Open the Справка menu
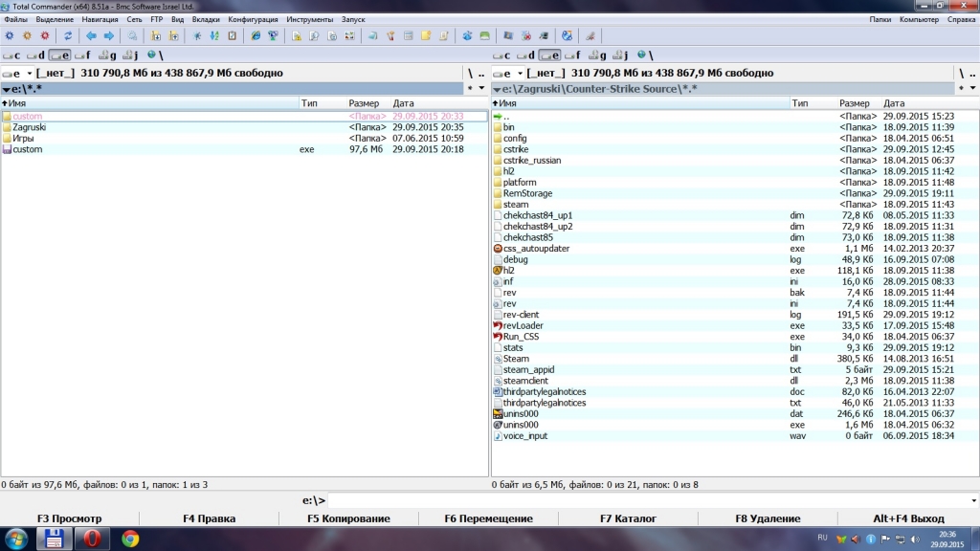 pos(961,19)
